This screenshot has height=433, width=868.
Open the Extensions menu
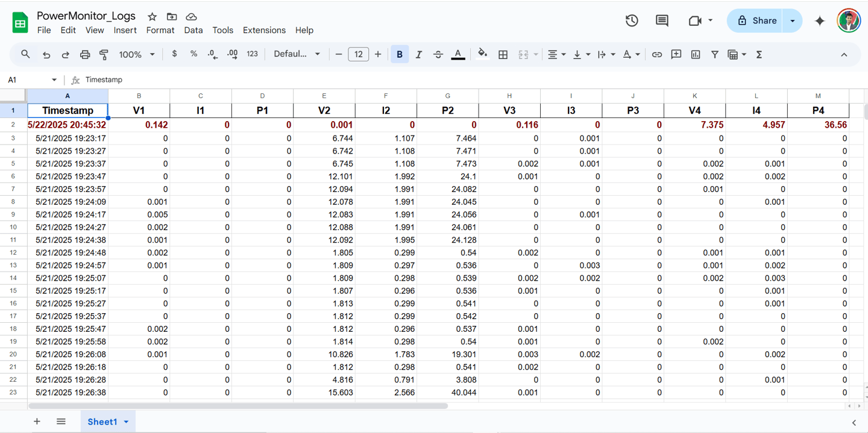pos(264,30)
